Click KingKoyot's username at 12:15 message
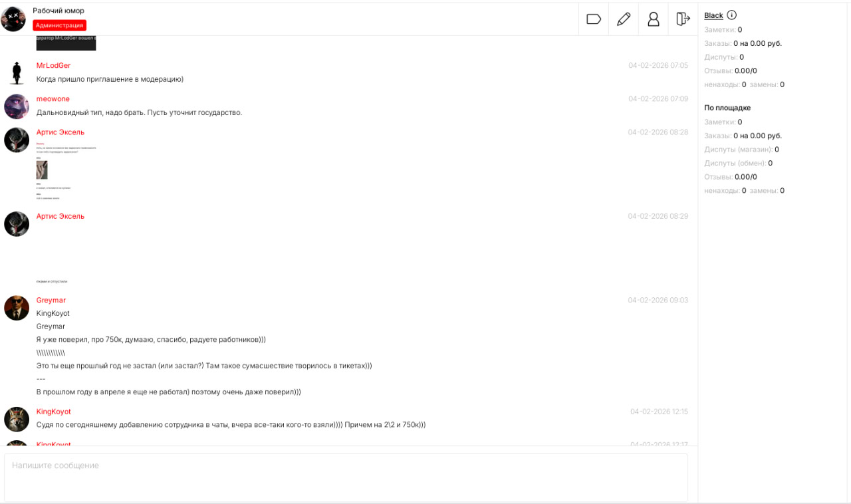The image size is (851, 504). click(54, 412)
